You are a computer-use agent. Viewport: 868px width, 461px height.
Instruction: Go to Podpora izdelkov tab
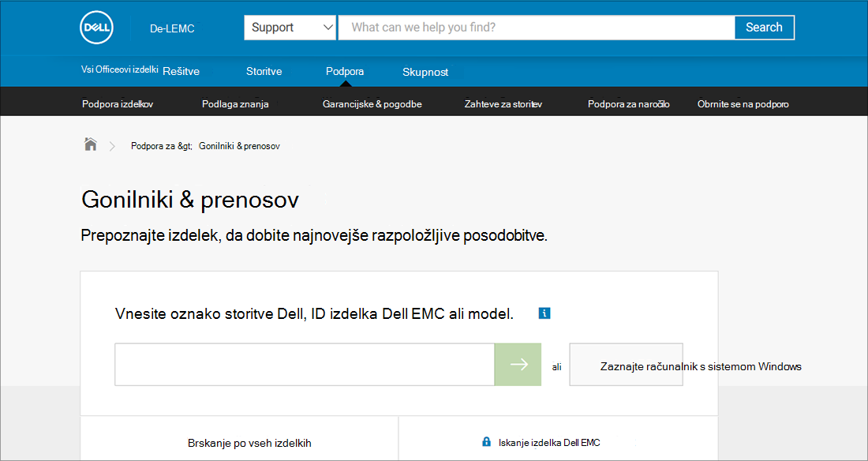[118, 104]
